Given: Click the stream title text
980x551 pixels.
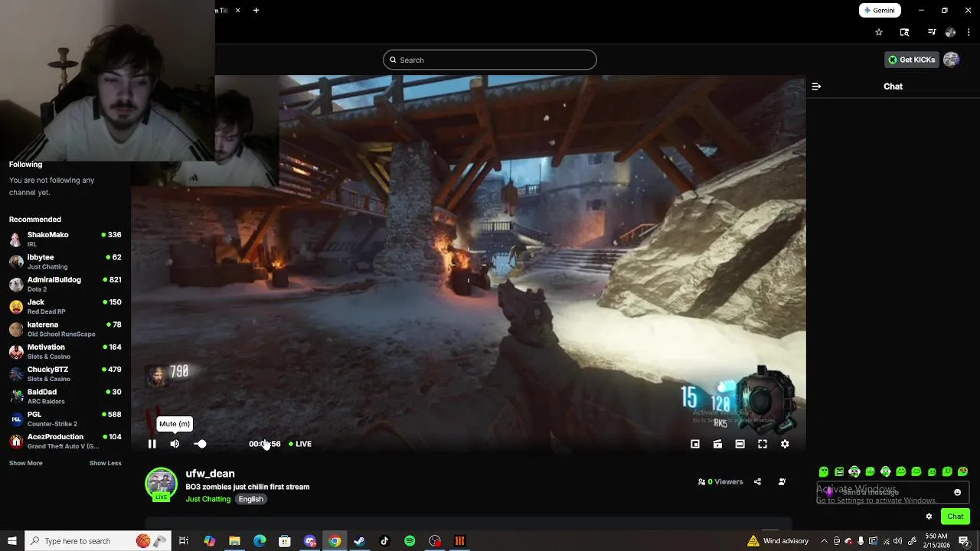Looking at the screenshot, I should [247, 487].
